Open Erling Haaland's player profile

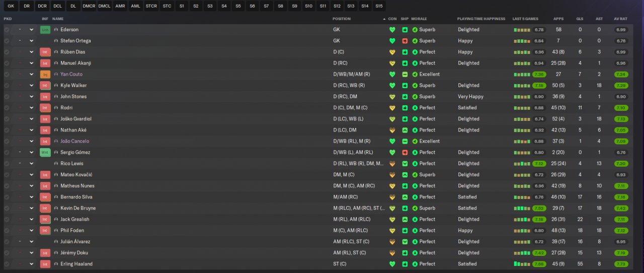[76, 264]
